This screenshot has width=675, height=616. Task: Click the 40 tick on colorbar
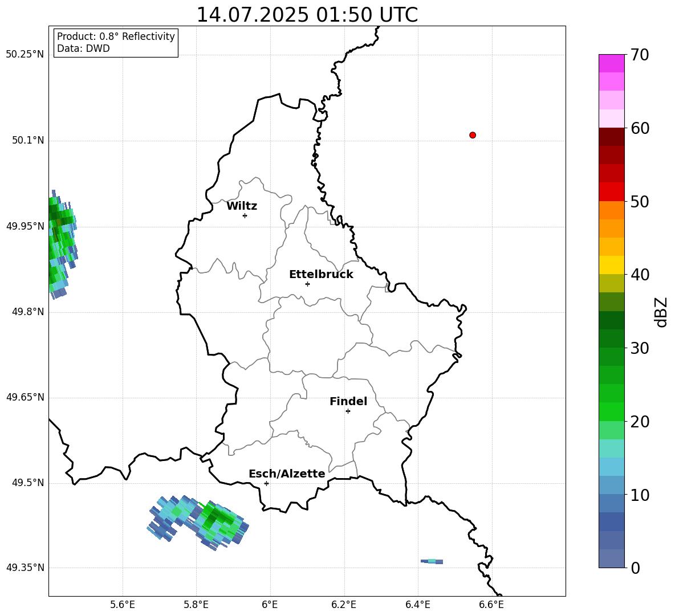click(x=640, y=275)
